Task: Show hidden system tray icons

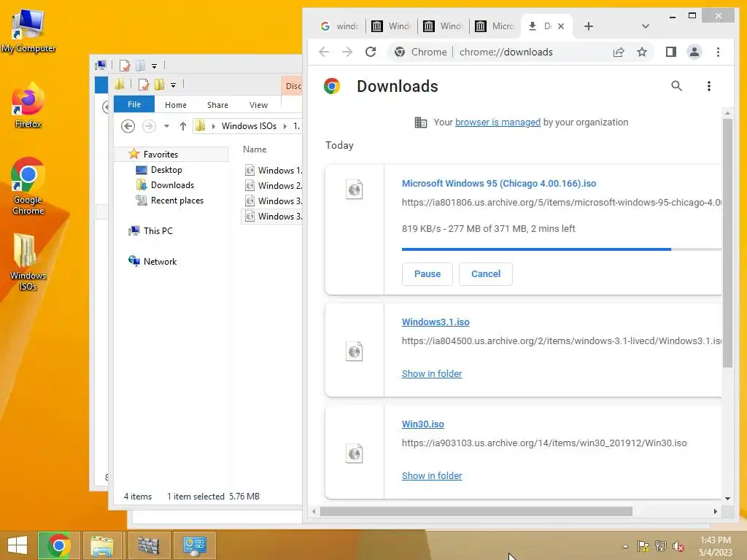Action: click(x=625, y=546)
